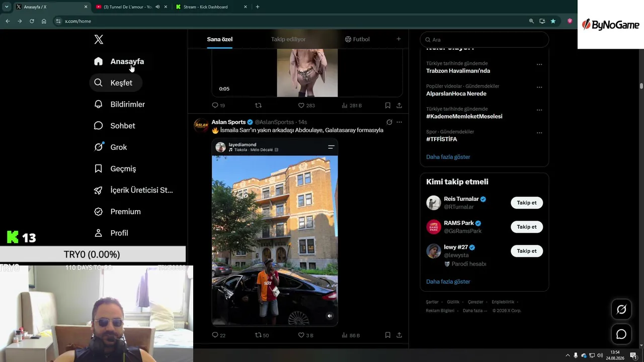Open the Keşfet explore page

pos(116,83)
